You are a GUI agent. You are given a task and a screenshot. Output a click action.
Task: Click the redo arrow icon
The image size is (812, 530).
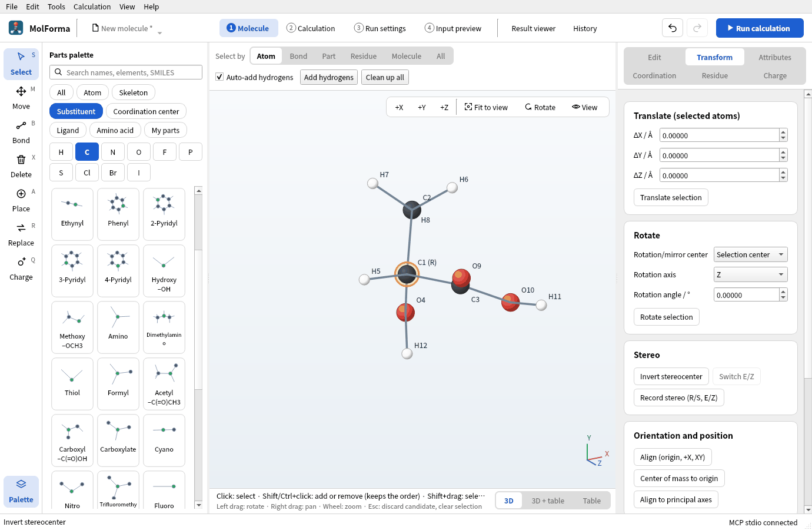pyautogui.click(x=697, y=28)
